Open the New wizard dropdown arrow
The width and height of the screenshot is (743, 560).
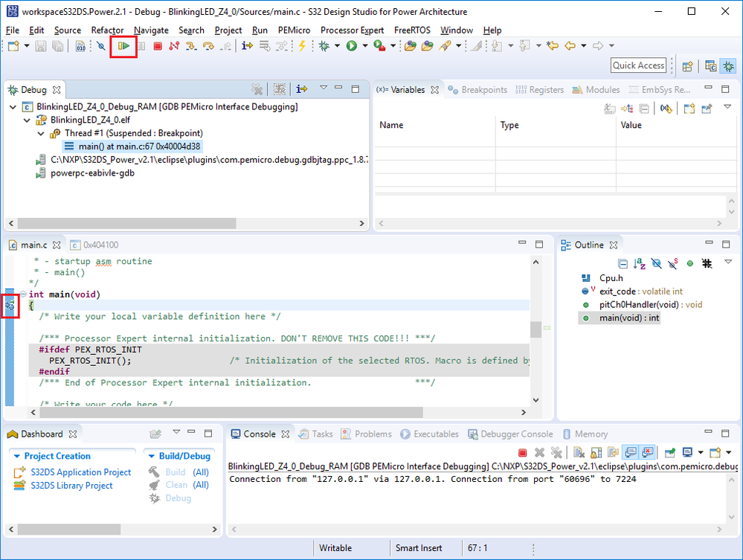[27, 46]
